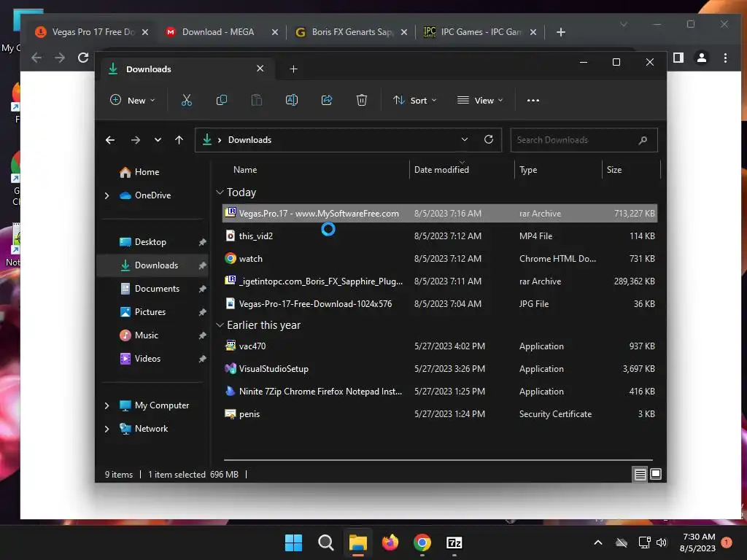Click the Chrome icon on taskbar
The image size is (747, 560).
pyautogui.click(x=422, y=542)
